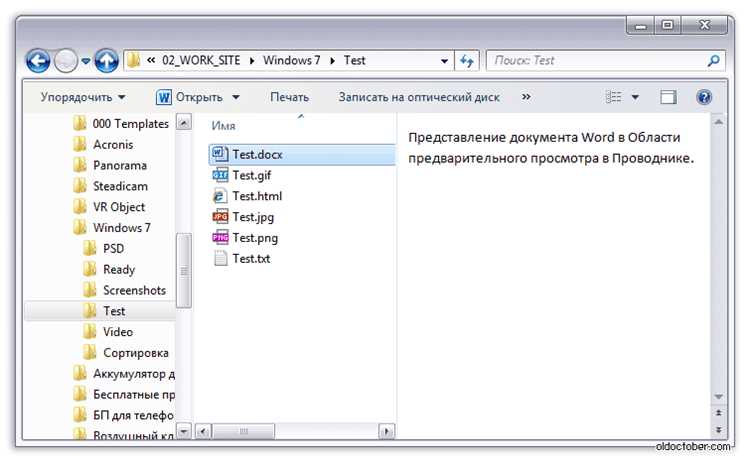Image resolution: width=750 pixels, height=462 pixels.
Task: Select the Panorama folder
Action: 110,165
